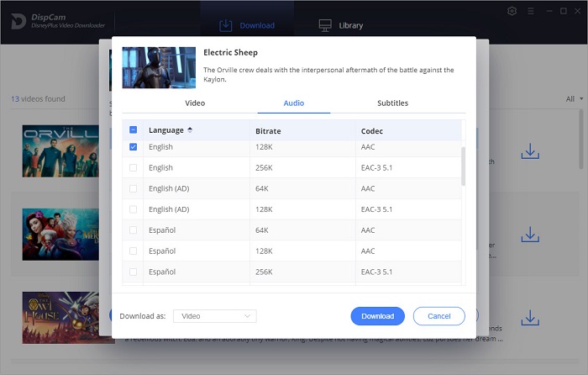Toggle the select-all audio tracks checkbox
Image resolution: width=588 pixels, height=375 pixels.
pos(133,129)
